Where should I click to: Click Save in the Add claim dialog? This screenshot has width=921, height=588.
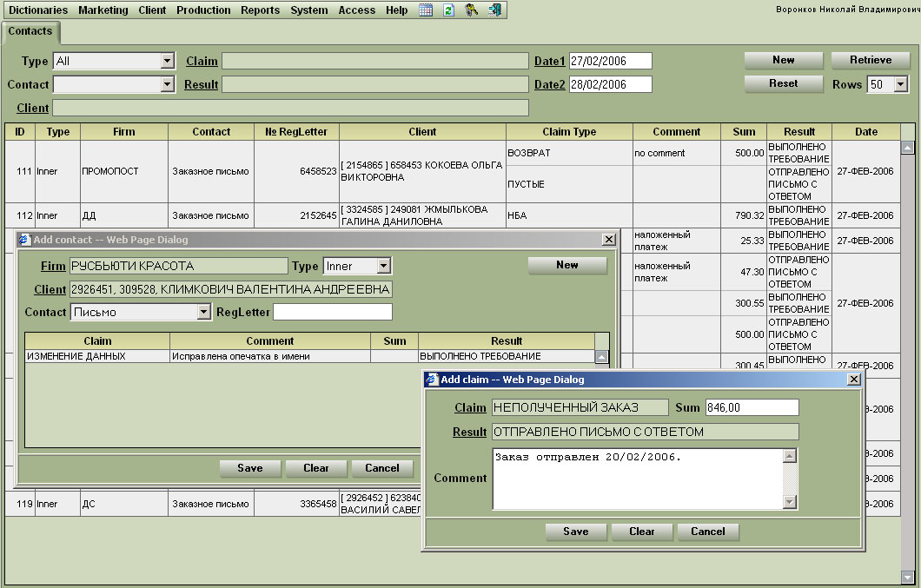click(575, 532)
